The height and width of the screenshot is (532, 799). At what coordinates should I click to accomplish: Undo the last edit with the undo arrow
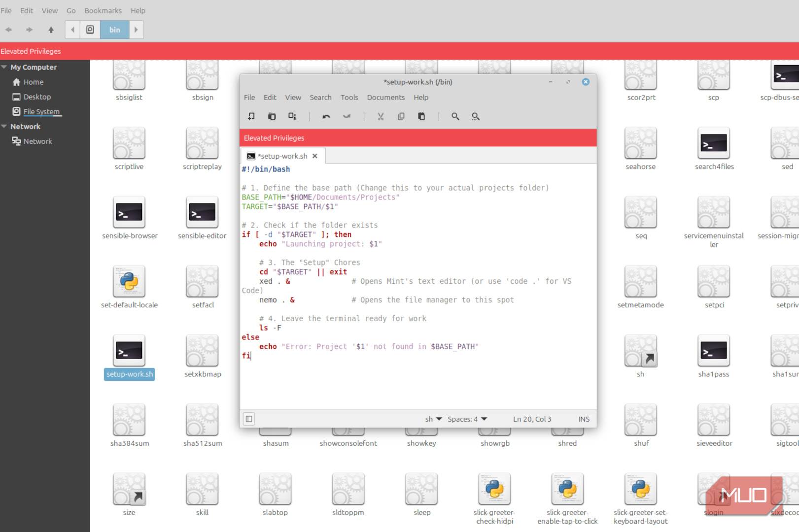(326, 116)
